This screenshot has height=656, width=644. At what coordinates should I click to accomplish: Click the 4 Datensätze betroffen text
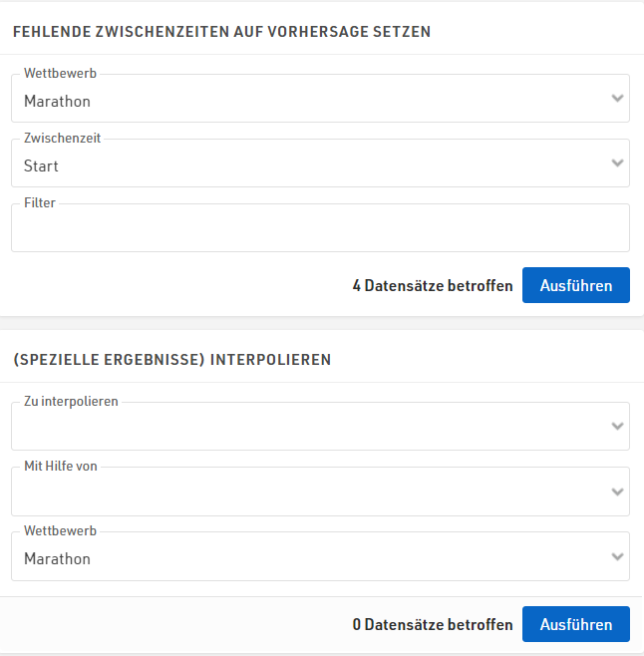(433, 286)
